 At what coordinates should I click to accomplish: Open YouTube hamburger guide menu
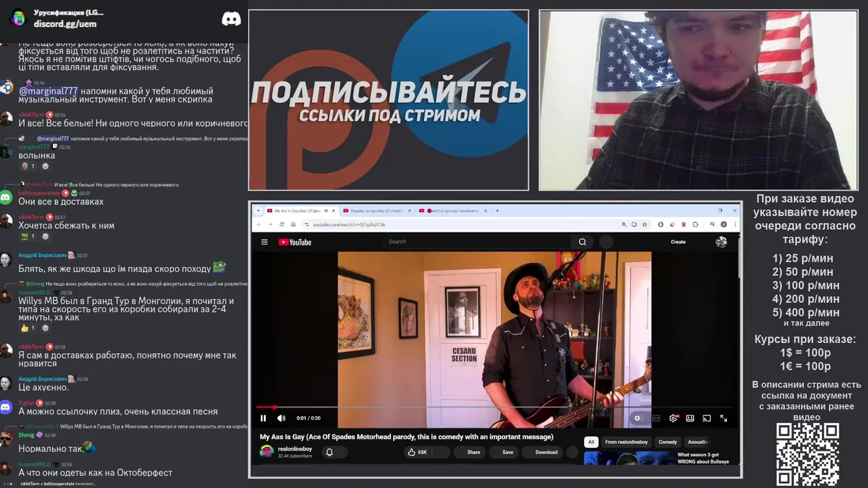pyautogui.click(x=264, y=242)
